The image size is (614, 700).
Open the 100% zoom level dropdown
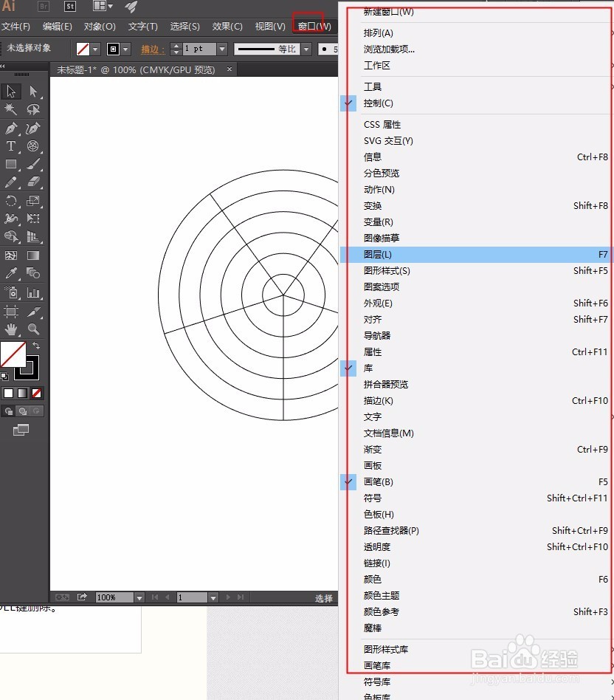(x=139, y=597)
